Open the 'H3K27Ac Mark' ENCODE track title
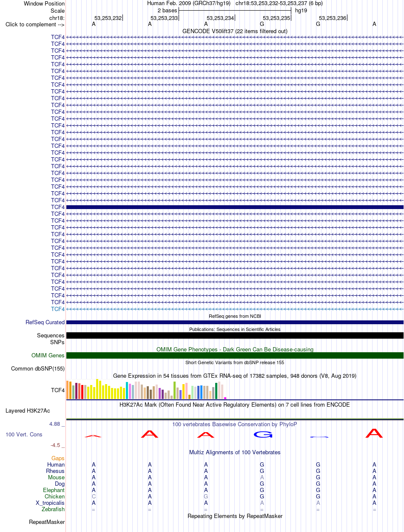This screenshot has width=404, height=532. pos(235,405)
